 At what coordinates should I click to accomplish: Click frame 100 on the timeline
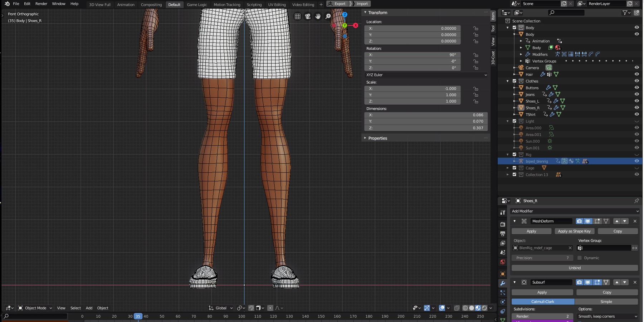(x=241, y=316)
